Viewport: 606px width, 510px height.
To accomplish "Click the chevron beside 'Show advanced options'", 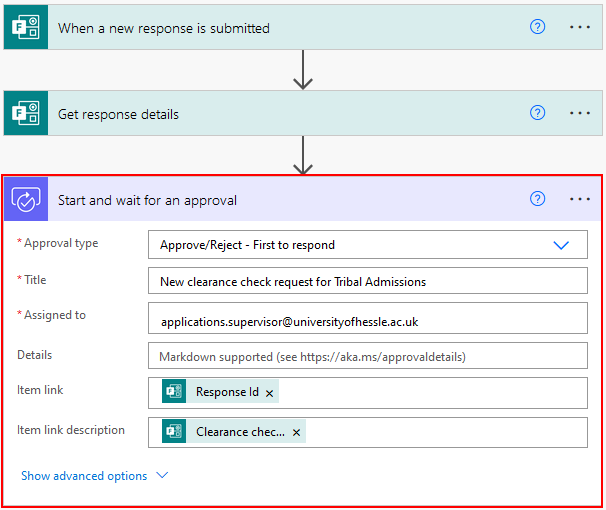I will [x=162, y=475].
